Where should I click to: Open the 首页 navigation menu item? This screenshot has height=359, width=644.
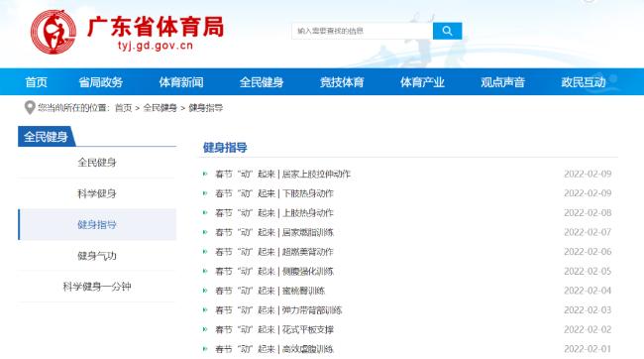click(36, 82)
